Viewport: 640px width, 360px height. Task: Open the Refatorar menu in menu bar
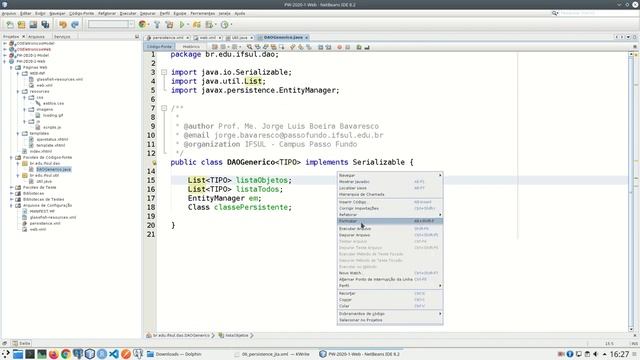[x=107, y=13]
